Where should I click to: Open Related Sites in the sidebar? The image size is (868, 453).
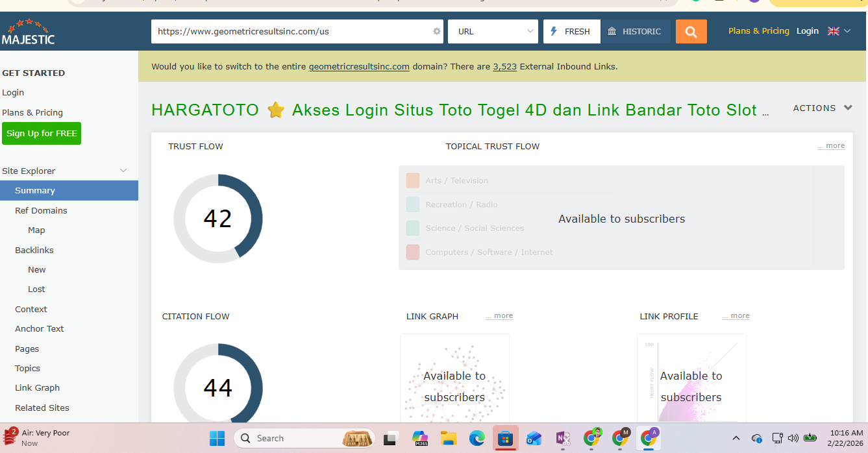[x=42, y=408]
